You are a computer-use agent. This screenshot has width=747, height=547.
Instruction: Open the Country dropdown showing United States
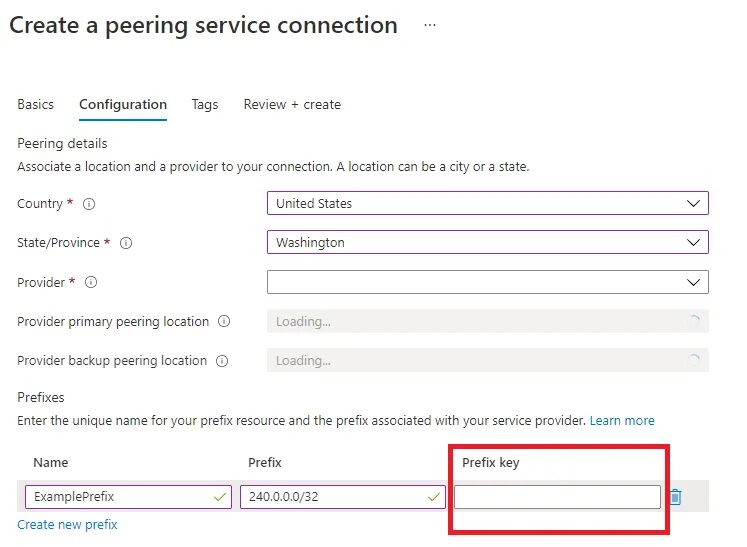[x=487, y=204]
